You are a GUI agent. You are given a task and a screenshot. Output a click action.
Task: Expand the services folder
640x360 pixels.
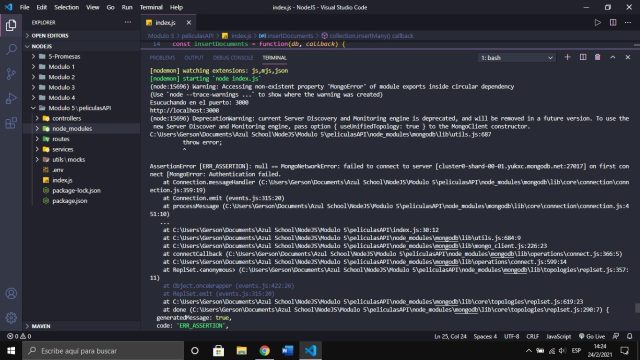coord(82,149)
